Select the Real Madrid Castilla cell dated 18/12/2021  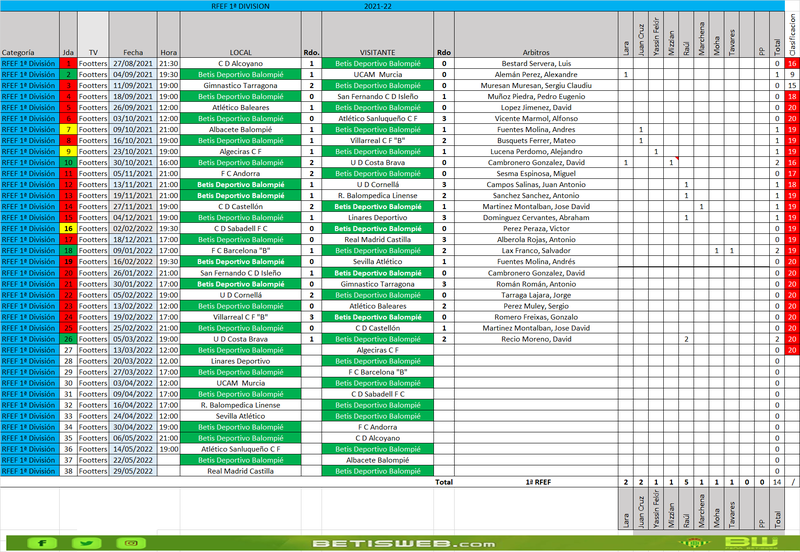(x=378, y=240)
